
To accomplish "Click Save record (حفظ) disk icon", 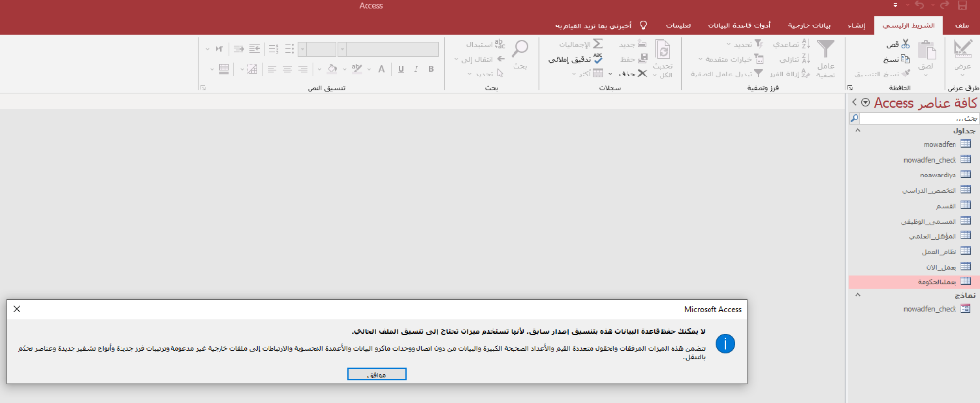I will coord(643,60).
